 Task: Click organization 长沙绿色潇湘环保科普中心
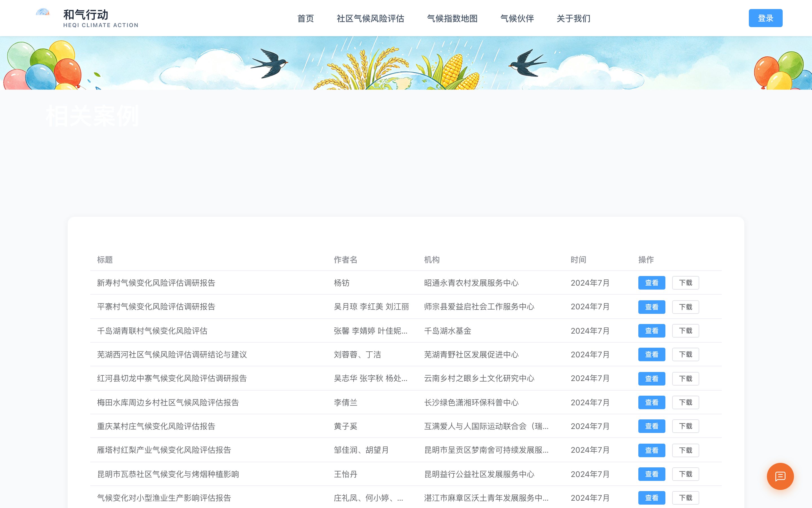pyautogui.click(x=471, y=402)
